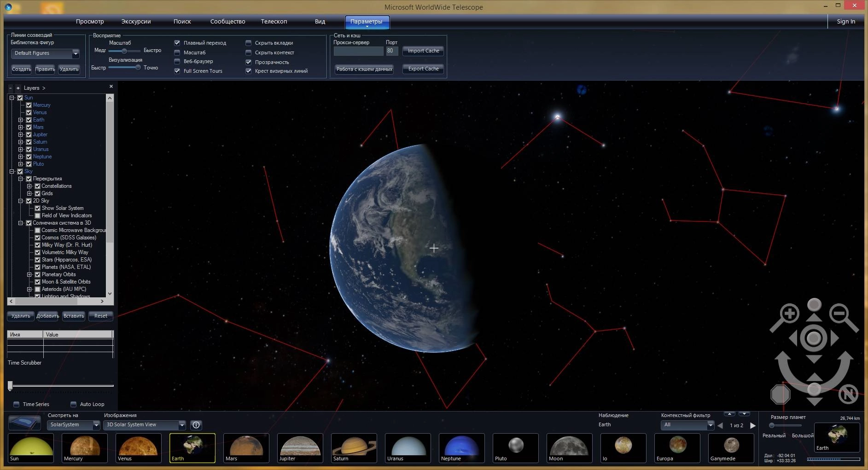Screen dimensions: 868x470
Task: Enable the Веб-браузер checkbox
Action: coord(177,61)
